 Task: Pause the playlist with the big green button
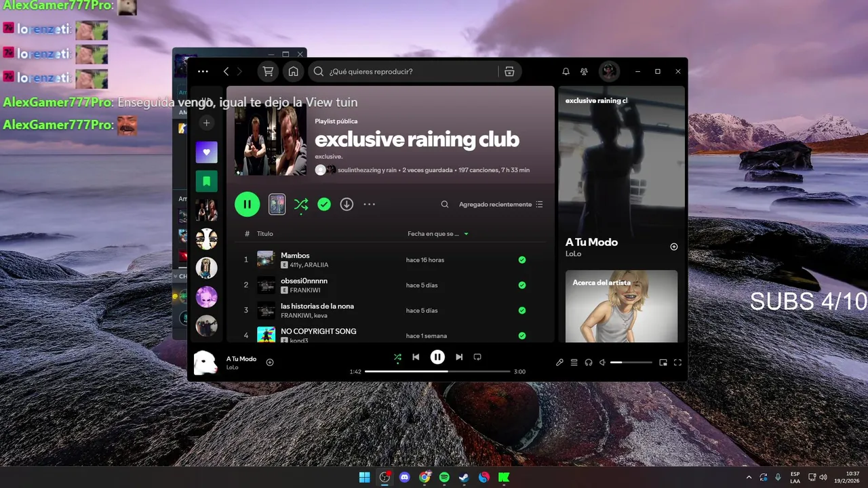(248, 204)
